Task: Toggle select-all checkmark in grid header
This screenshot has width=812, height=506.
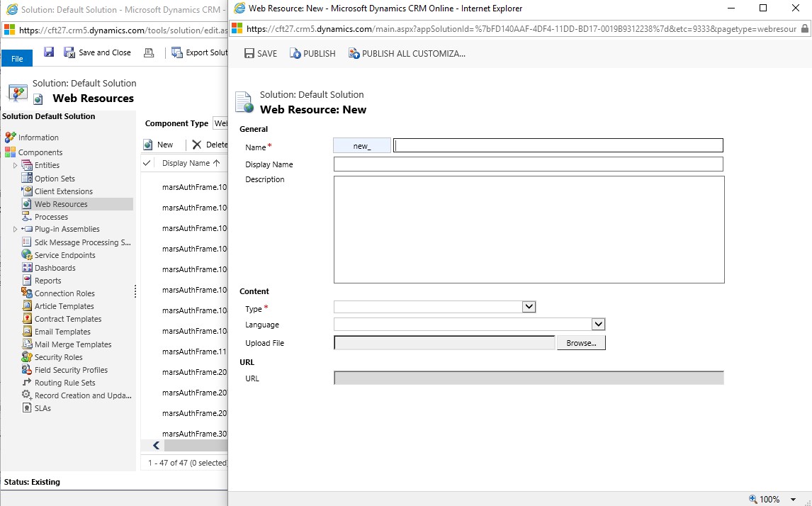Action: tap(147, 163)
